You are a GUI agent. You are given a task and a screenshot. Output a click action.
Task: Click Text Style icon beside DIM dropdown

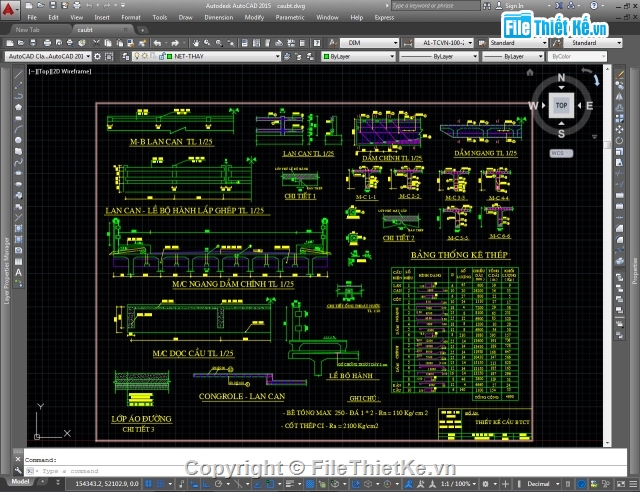tap(333, 42)
